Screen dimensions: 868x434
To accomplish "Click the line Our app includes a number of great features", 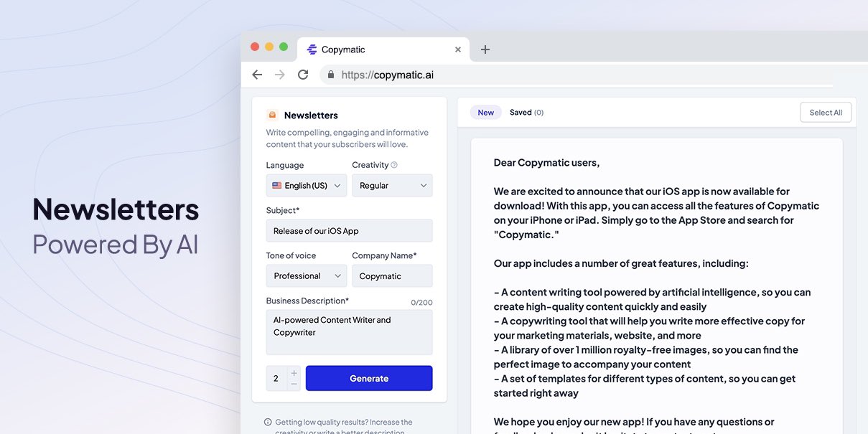I will (x=621, y=263).
